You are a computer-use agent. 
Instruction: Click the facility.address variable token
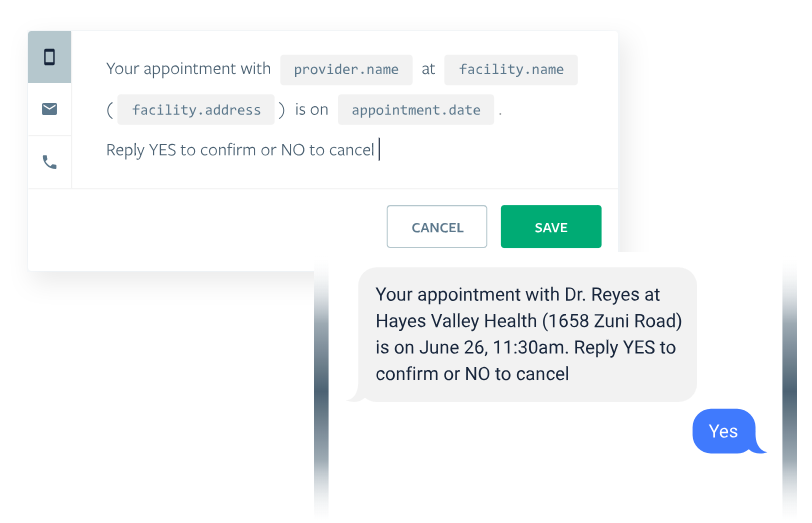pyautogui.click(x=196, y=110)
